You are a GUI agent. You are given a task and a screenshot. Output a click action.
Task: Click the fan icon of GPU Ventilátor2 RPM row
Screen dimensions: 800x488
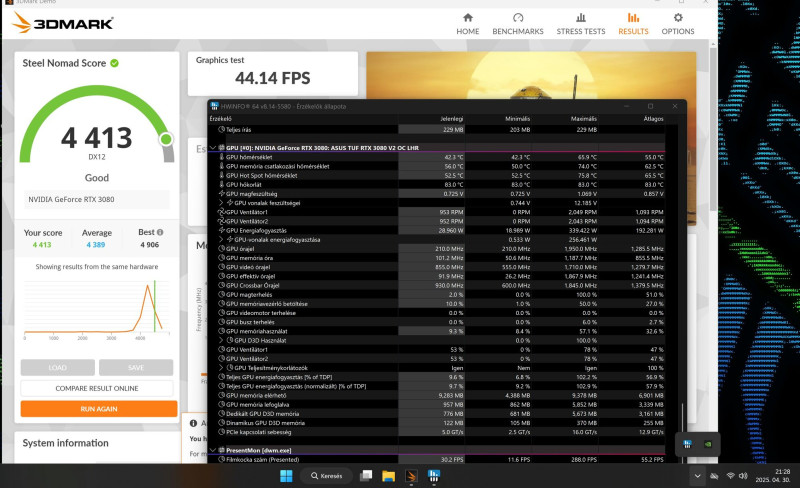click(x=221, y=222)
